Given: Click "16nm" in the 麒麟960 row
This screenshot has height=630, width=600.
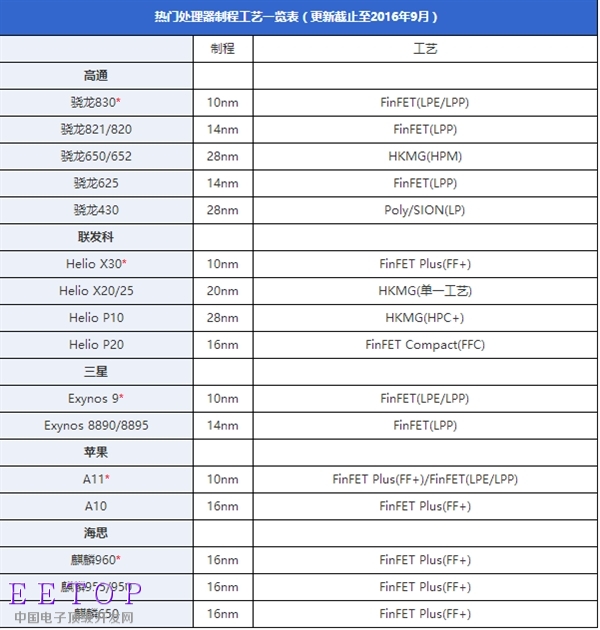Looking at the screenshot, I should pyautogui.click(x=223, y=560).
